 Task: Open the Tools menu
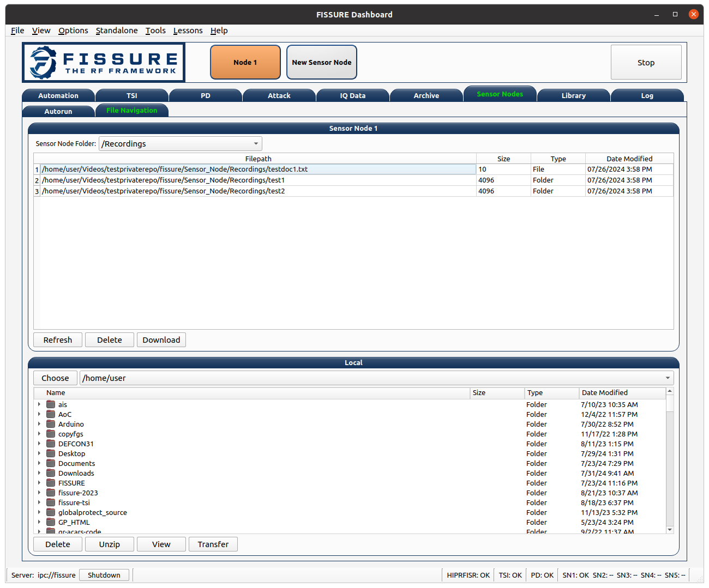click(x=155, y=31)
